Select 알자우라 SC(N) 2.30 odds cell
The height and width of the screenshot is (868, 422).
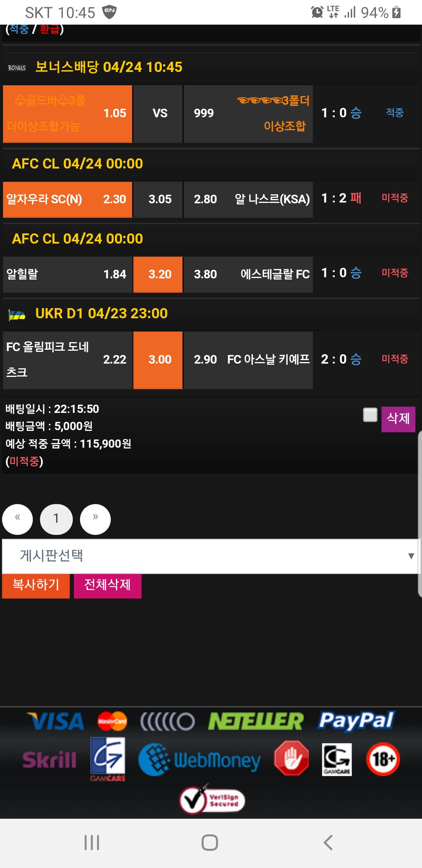coord(68,199)
